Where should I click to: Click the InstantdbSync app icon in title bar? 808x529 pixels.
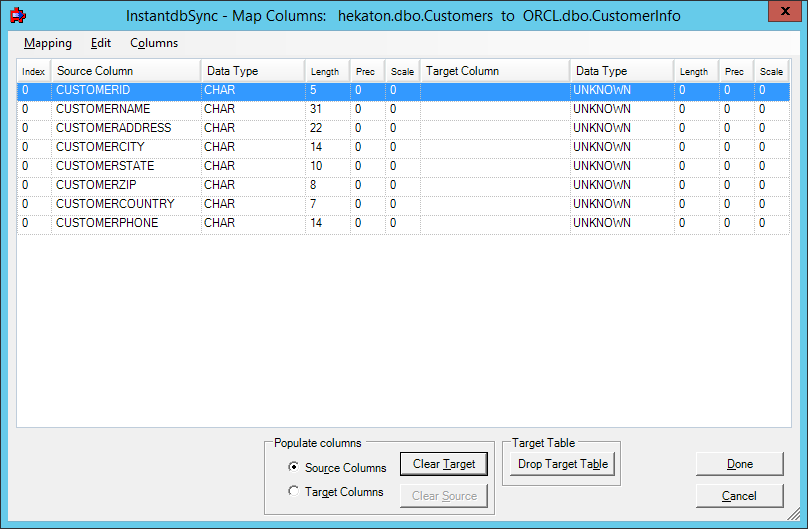(x=19, y=15)
